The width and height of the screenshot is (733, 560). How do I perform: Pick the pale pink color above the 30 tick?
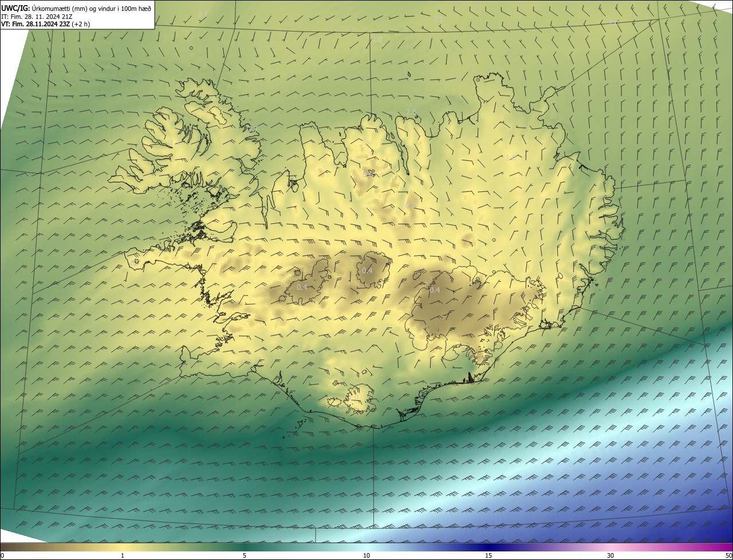point(610,547)
